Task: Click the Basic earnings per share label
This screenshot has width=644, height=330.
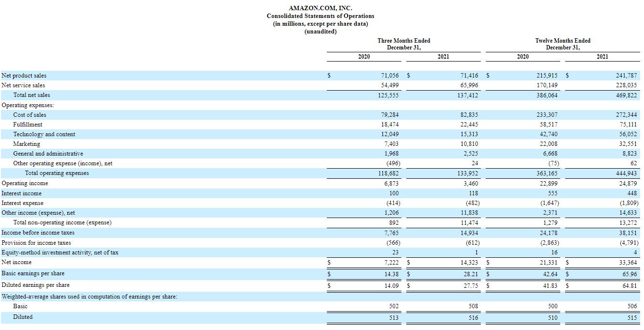Action: 33,273
